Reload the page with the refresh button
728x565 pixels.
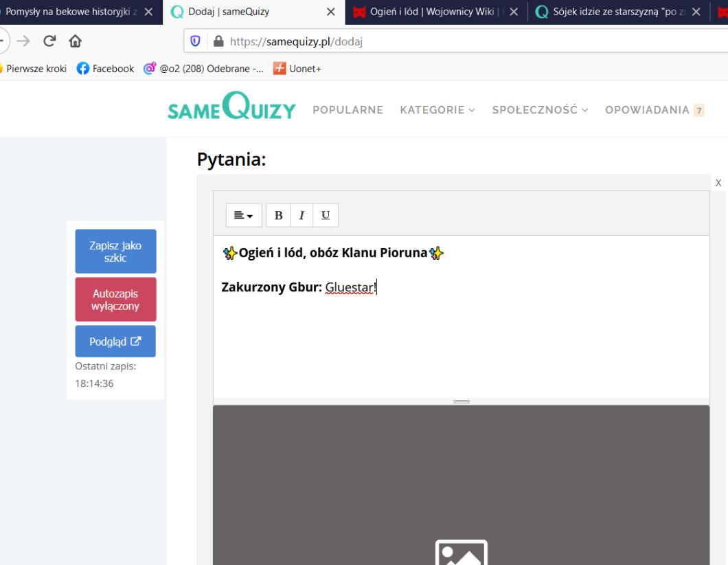click(49, 41)
